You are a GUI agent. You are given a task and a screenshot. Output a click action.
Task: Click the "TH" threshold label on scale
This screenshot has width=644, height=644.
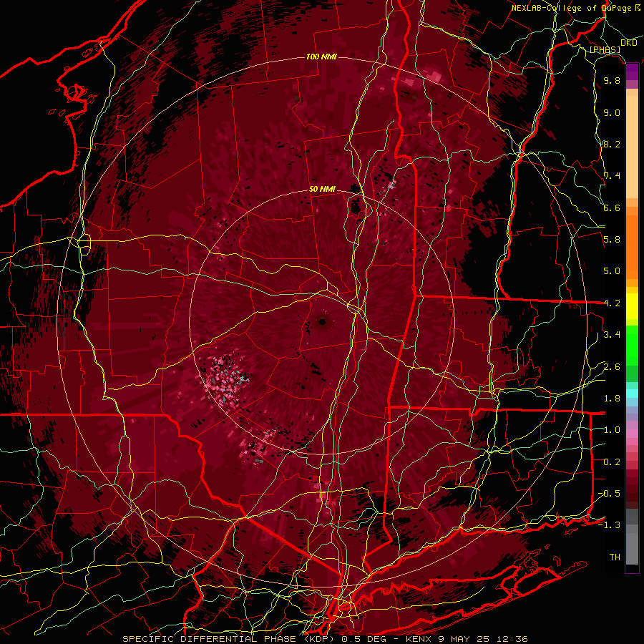(x=615, y=557)
